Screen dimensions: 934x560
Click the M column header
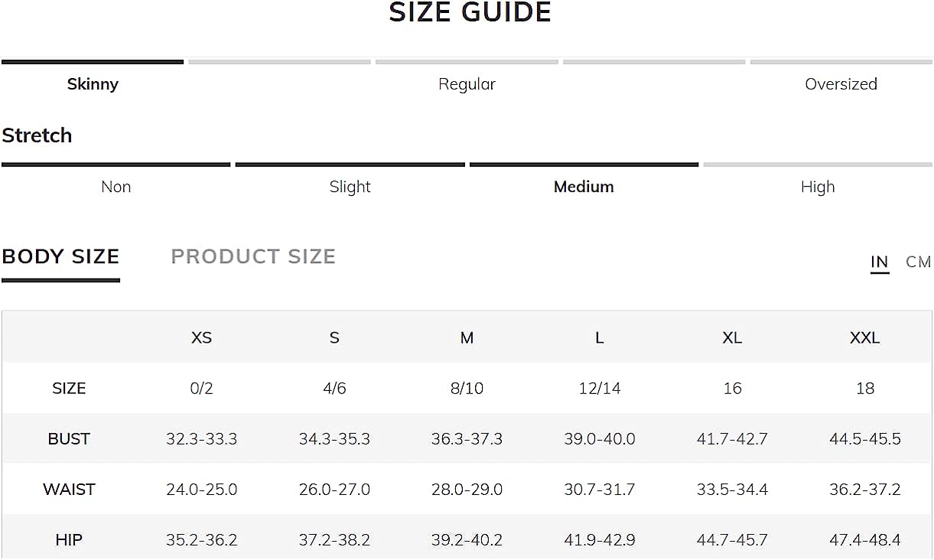point(467,337)
